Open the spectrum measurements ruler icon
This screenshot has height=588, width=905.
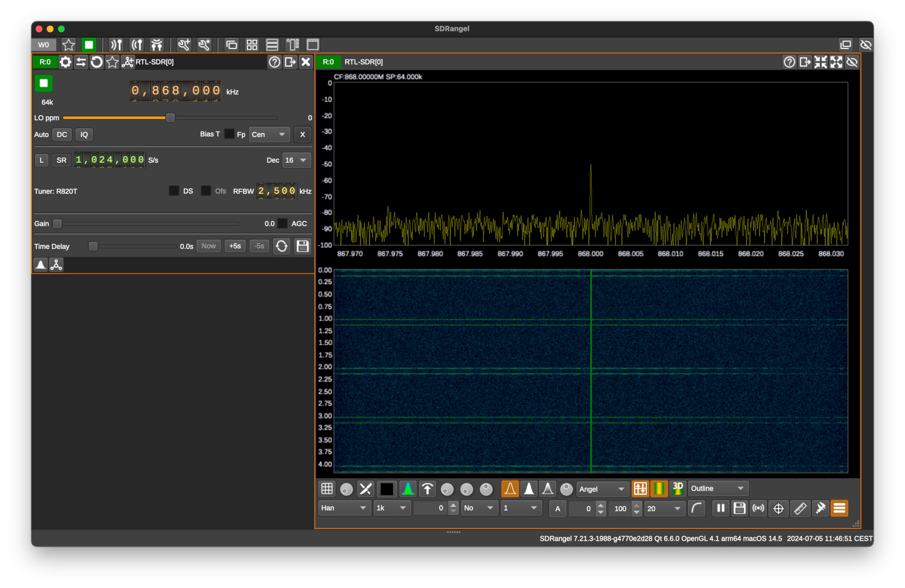pos(800,508)
